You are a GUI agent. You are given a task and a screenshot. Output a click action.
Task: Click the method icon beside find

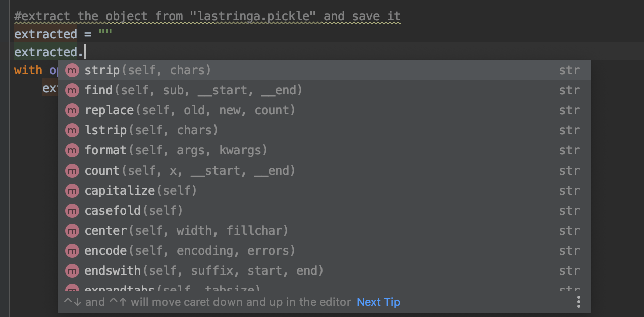tap(72, 90)
